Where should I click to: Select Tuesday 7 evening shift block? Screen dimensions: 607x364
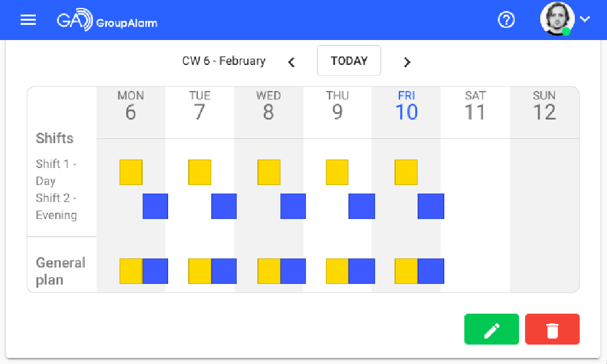point(224,206)
